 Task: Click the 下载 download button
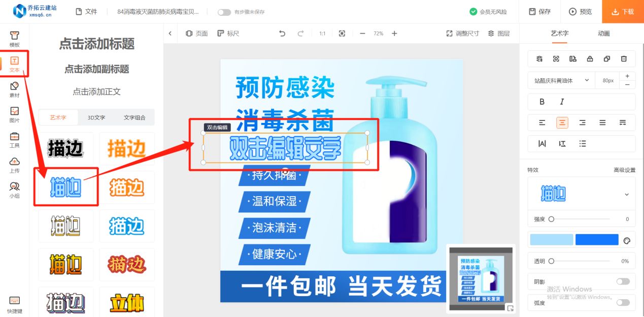[622, 11]
